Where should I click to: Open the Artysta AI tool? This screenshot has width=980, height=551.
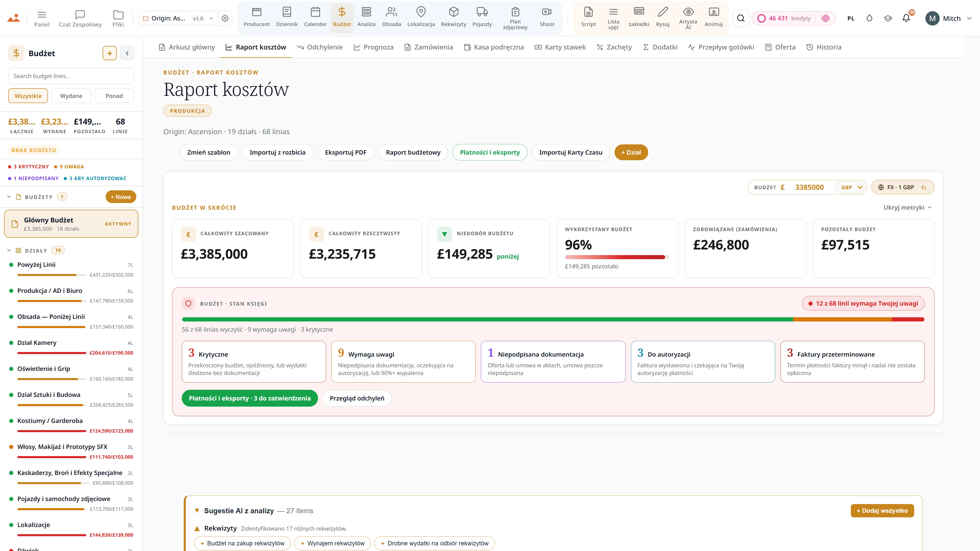click(x=688, y=18)
